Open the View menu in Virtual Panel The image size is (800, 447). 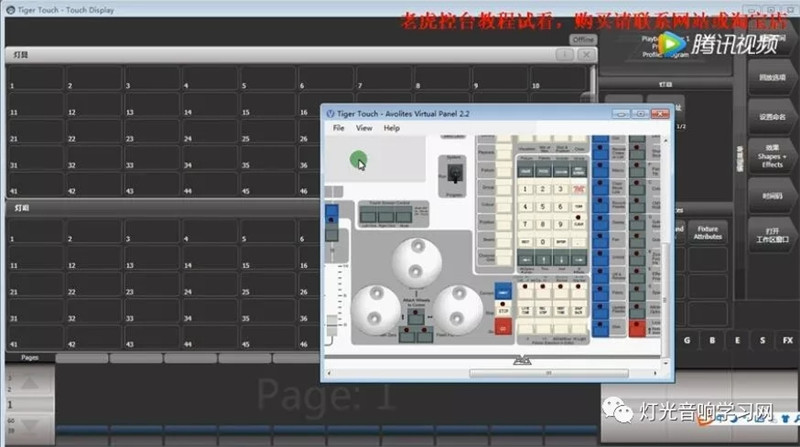(364, 128)
